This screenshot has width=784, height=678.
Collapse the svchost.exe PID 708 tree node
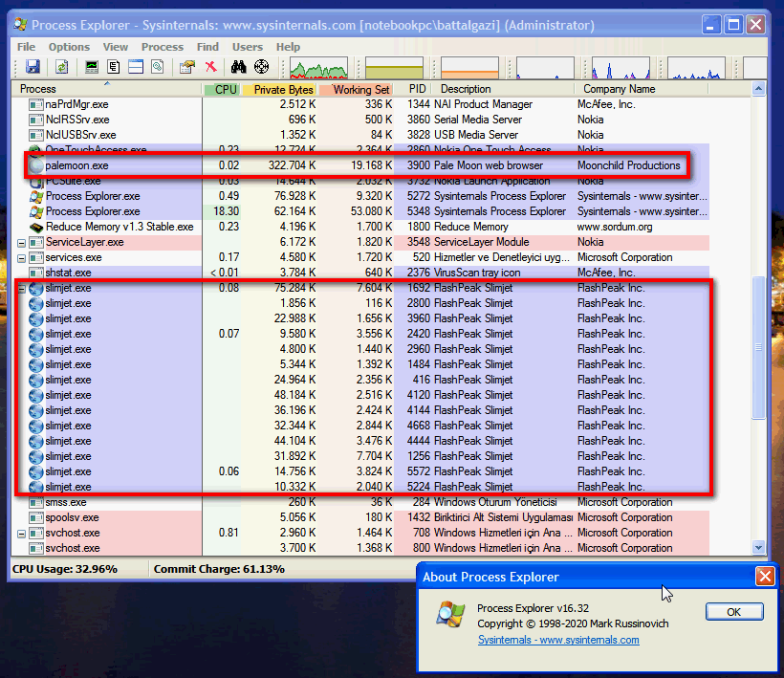(21, 534)
